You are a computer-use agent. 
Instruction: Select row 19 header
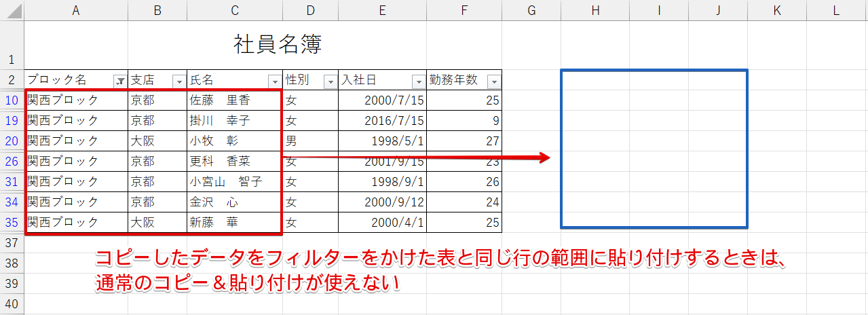(12, 121)
